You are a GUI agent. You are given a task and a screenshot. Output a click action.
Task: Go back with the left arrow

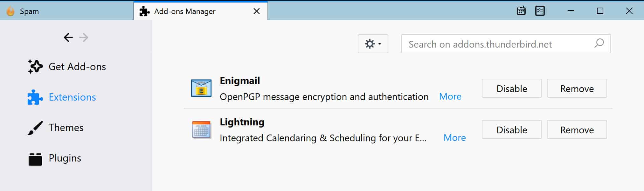(68, 37)
